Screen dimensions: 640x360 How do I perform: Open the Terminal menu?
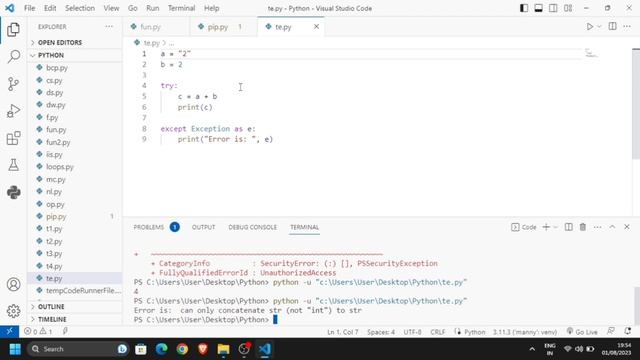pos(182,8)
